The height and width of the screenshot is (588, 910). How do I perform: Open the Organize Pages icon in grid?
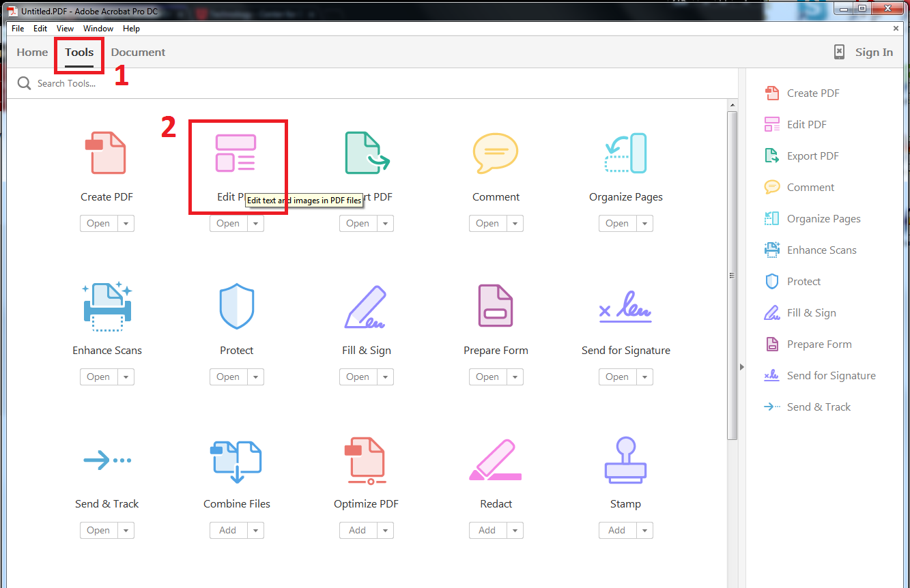625,153
